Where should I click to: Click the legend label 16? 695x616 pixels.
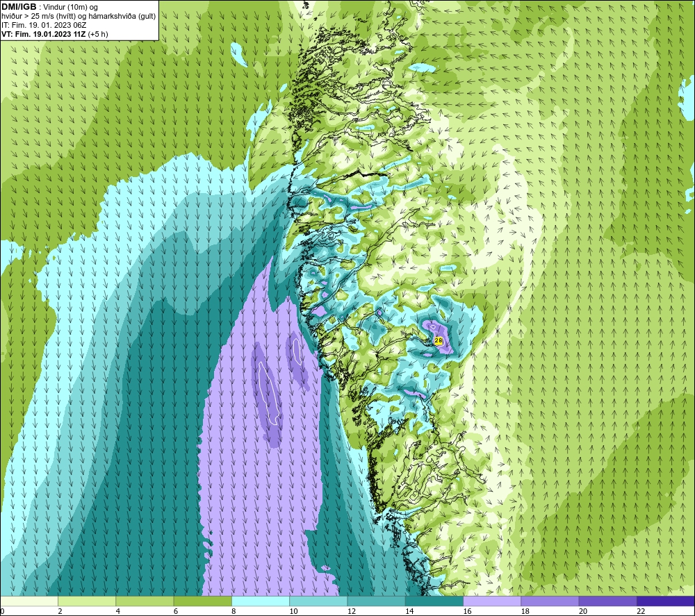point(467,611)
